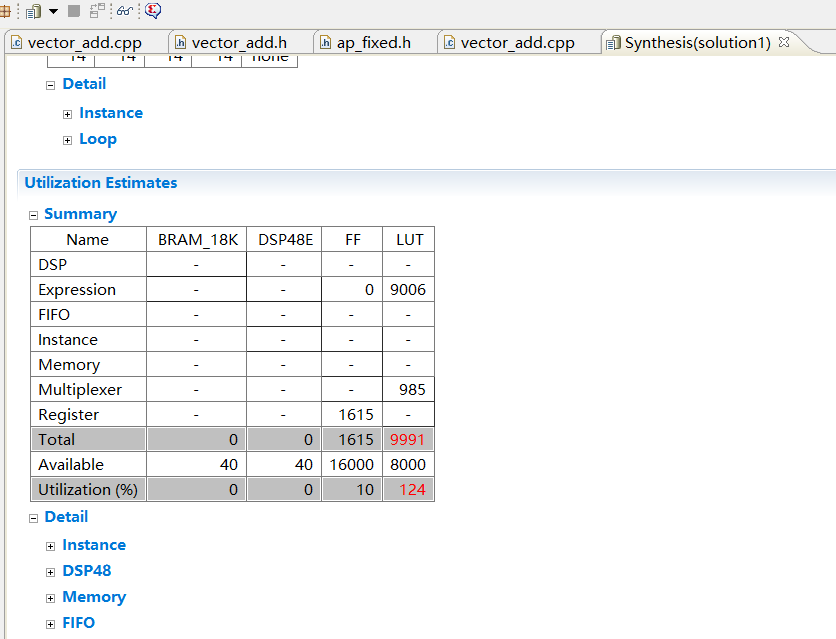Click the BRAM_18K column header
Image resolution: width=836 pixels, height=639 pixels.
[197, 240]
